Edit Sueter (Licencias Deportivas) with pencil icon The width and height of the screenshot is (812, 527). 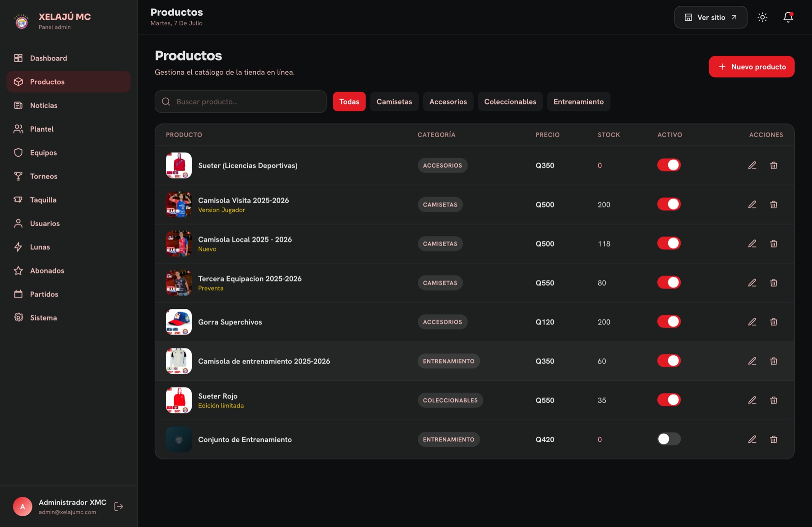(752, 165)
